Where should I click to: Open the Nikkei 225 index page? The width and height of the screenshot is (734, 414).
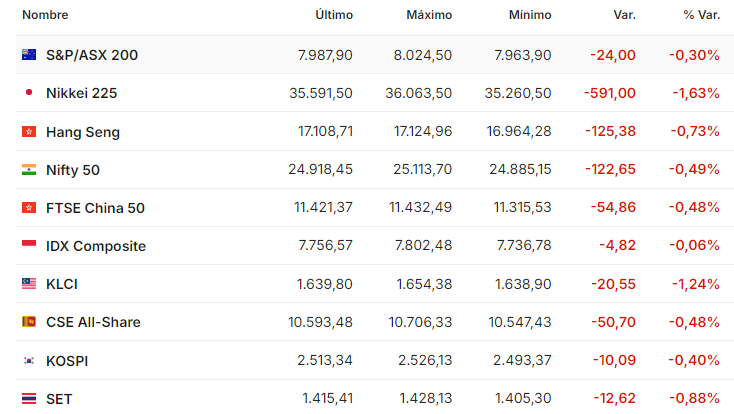coord(81,93)
